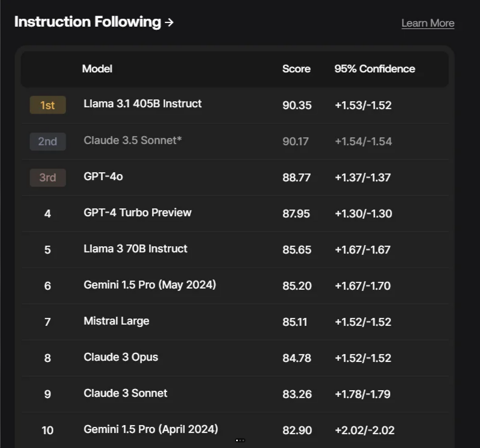The image size is (480, 448).
Task: Open the Learn More link
Action: coord(428,23)
